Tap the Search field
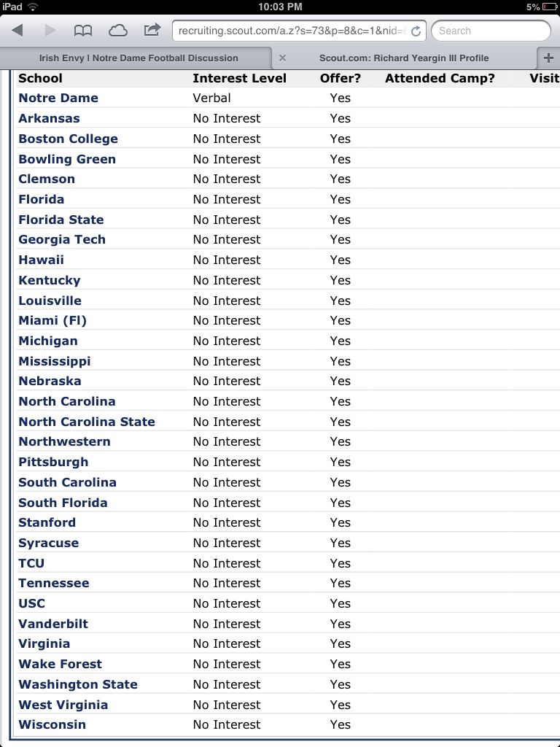The image size is (560, 747). pos(491,31)
